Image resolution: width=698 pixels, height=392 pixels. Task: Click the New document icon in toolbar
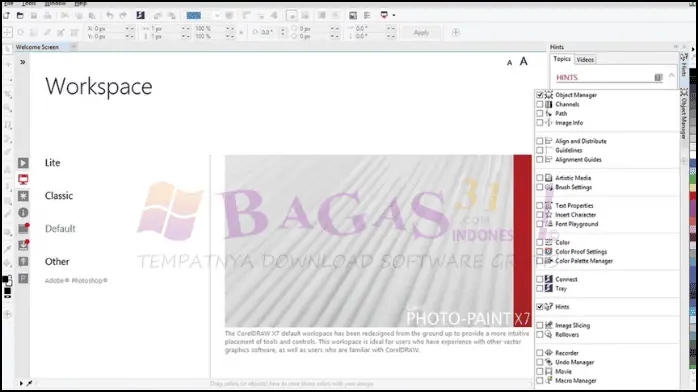click(x=7, y=16)
